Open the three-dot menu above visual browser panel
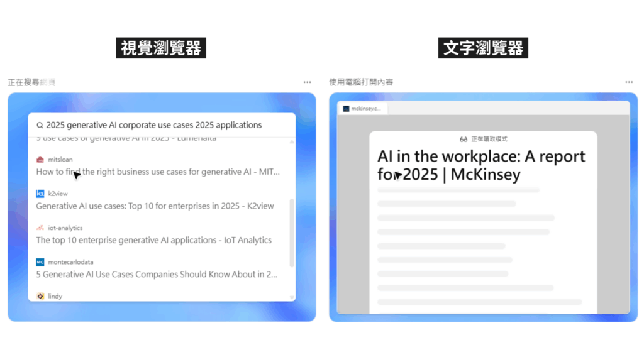The image size is (644, 362). click(307, 82)
